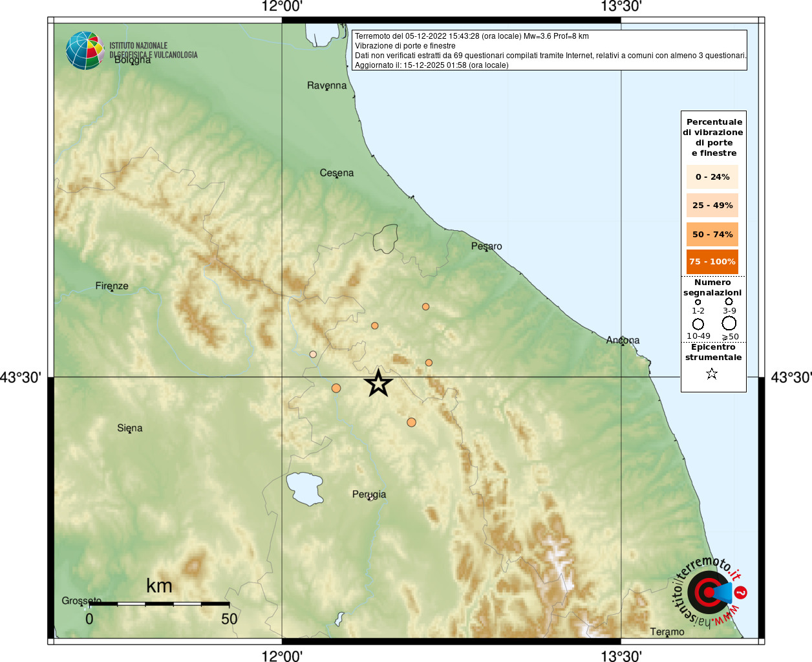This screenshot has width=812, height=662.
Task: Click the top 12°00' longitude label
Action: [282, 7]
